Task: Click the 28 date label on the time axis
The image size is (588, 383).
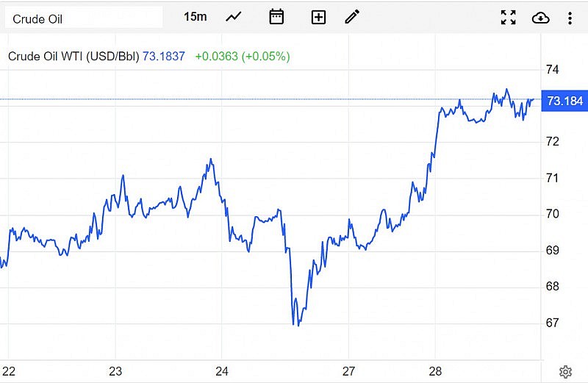Action: click(435, 371)
